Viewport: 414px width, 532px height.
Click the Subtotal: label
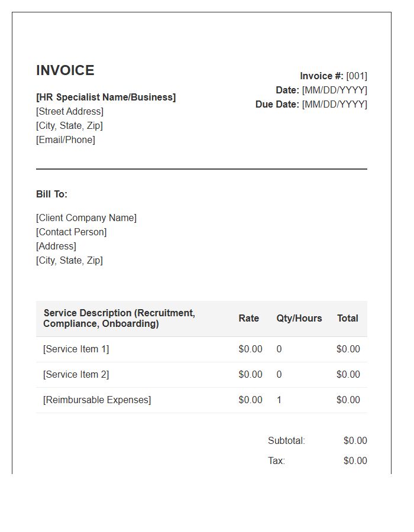coord(286,441)
